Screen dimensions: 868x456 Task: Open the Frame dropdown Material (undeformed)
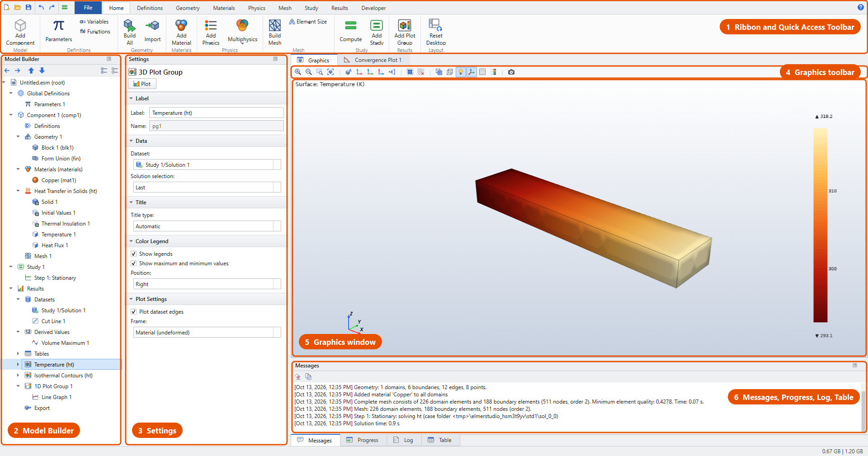pos(207,333)
